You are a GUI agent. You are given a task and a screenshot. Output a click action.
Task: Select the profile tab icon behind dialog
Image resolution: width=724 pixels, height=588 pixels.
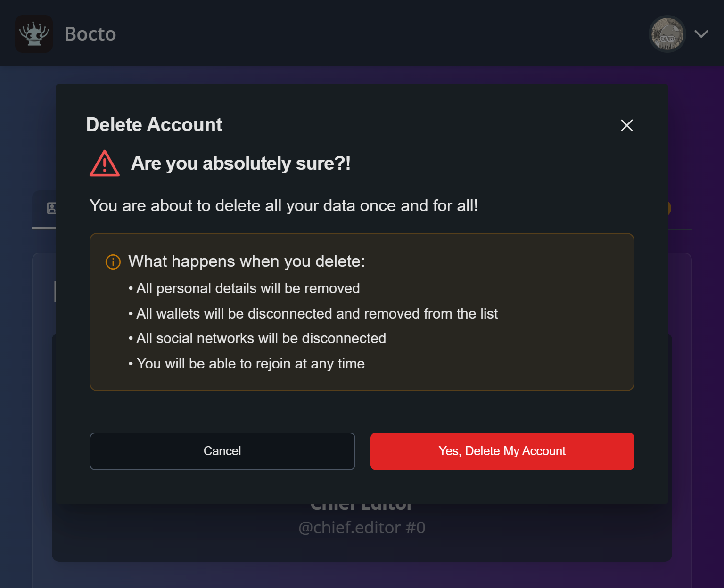(x=51, y=208)
